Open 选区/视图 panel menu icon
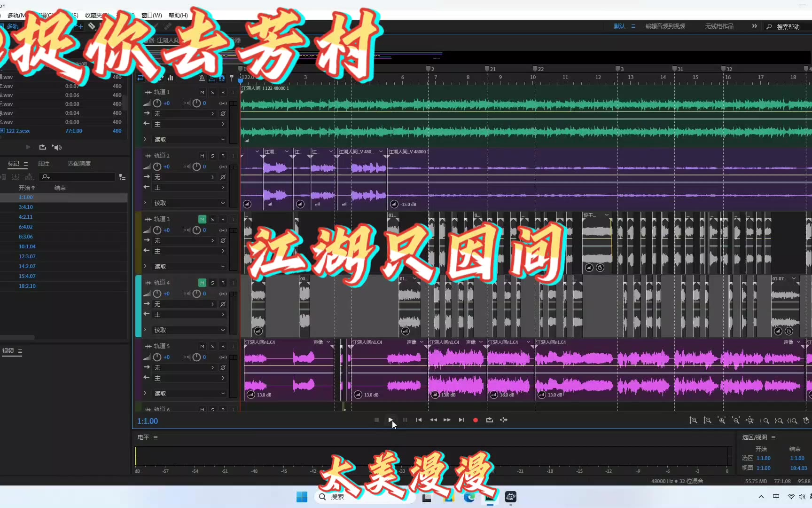The width and height of the screenshot is (812, 508). (773, 437)
